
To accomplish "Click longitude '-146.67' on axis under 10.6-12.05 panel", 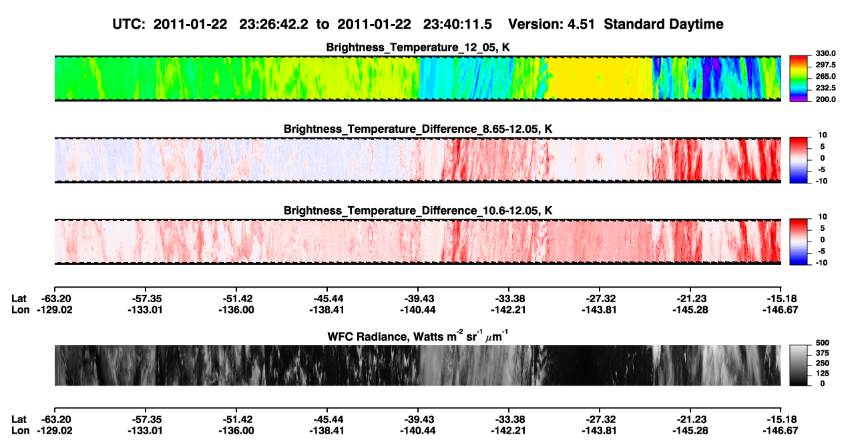I will 781,310.
